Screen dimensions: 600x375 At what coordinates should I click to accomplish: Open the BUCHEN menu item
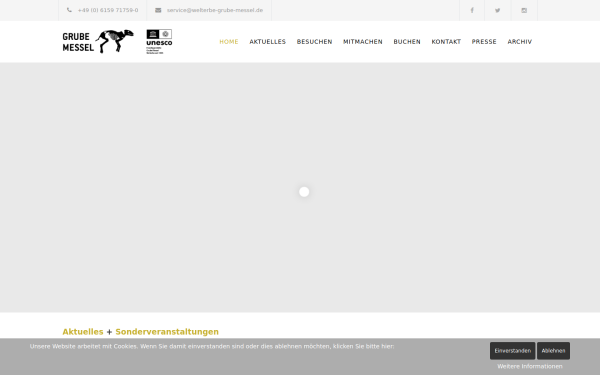coord(407,42)
